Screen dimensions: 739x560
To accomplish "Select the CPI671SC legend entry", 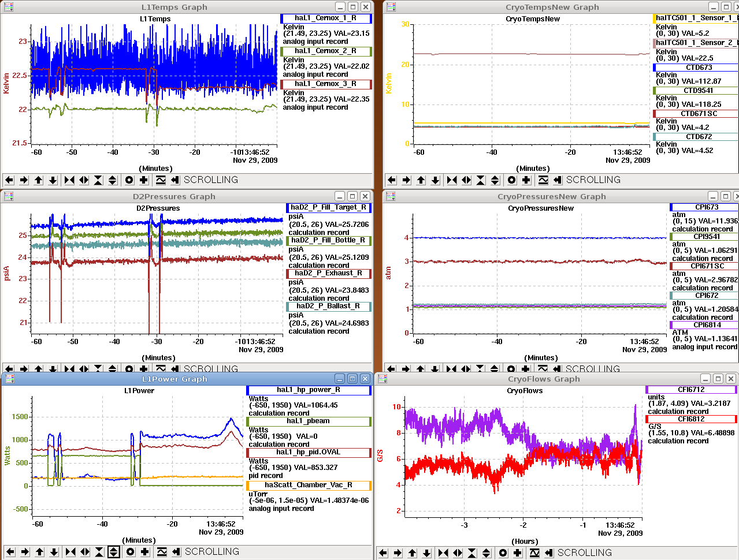I will 704,266.
